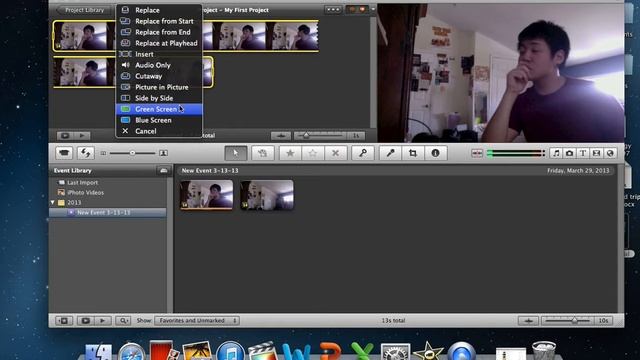This screenshot has height=360, width=640.
Task: Mark selection as Favorite with filled star
Action: [x=290, y=153]
